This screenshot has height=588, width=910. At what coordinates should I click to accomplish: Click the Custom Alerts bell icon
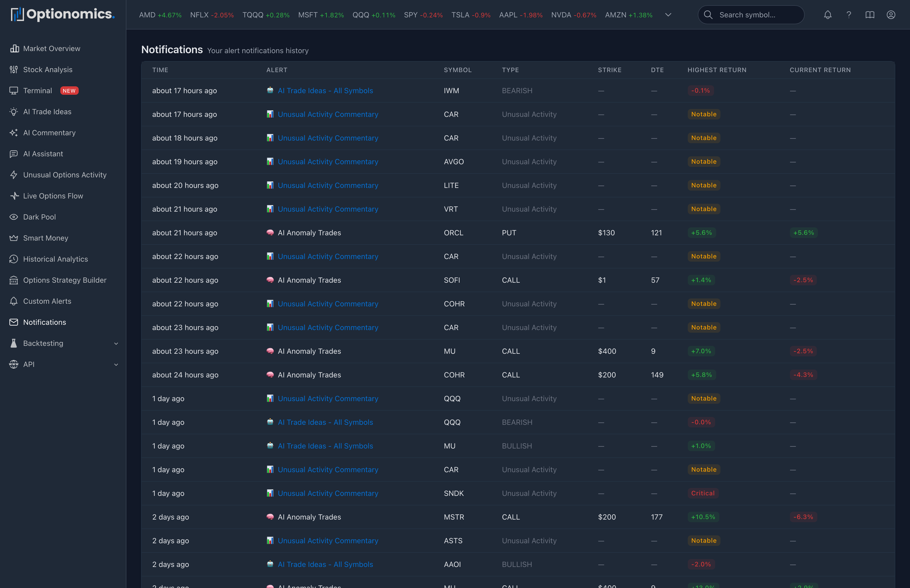(x=14, y=301)
